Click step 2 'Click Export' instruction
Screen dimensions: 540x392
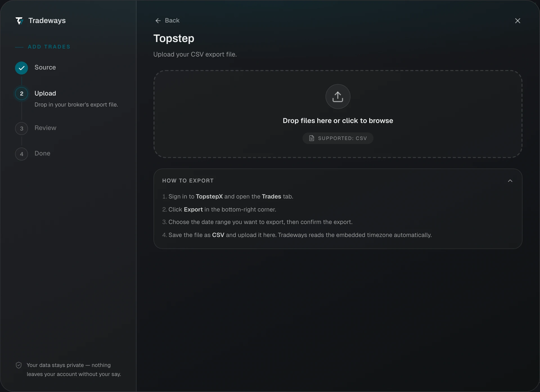(x=219, y=209)
